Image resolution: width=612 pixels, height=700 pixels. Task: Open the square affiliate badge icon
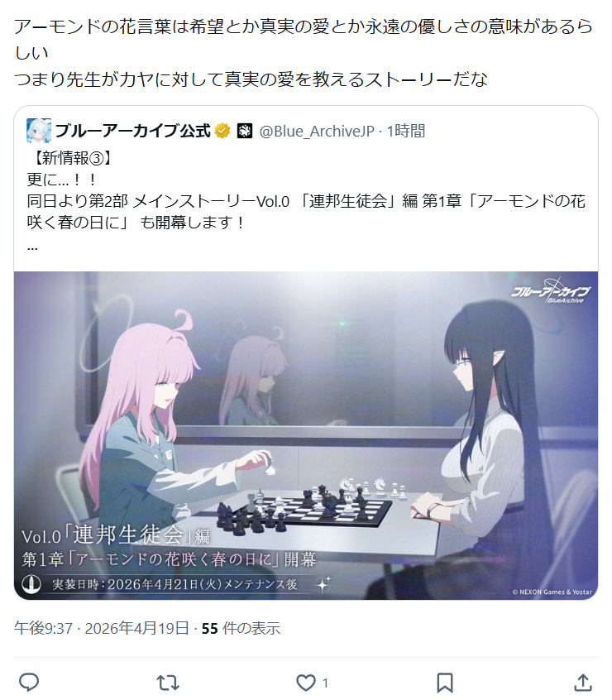tap(245, 132)
